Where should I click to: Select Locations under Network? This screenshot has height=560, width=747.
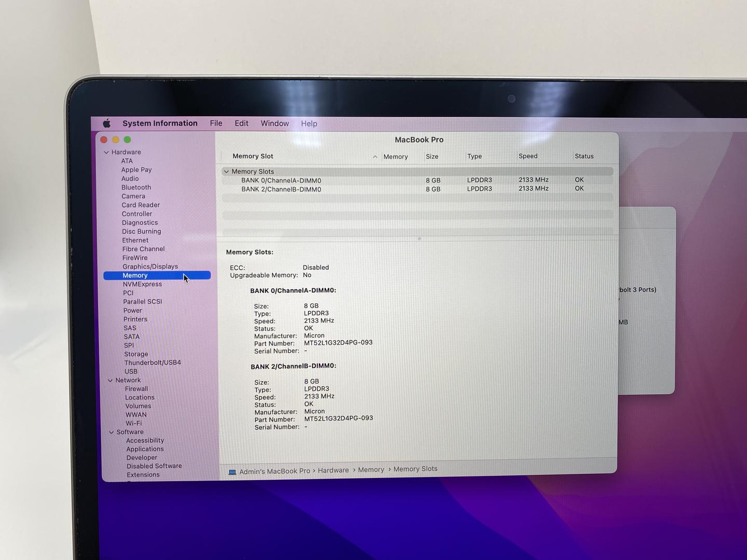click(x=140, y=398)
